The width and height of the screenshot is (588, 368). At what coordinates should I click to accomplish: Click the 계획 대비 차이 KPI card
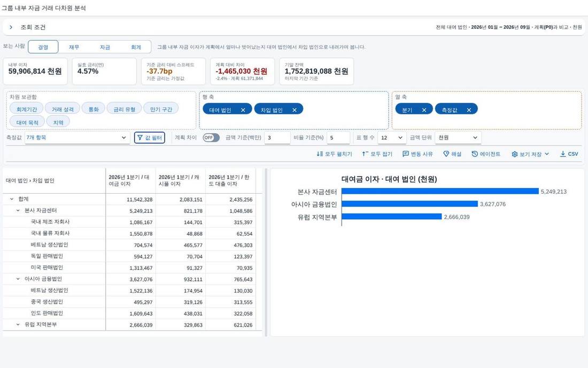pyautogui.click(x=242, y=71)
